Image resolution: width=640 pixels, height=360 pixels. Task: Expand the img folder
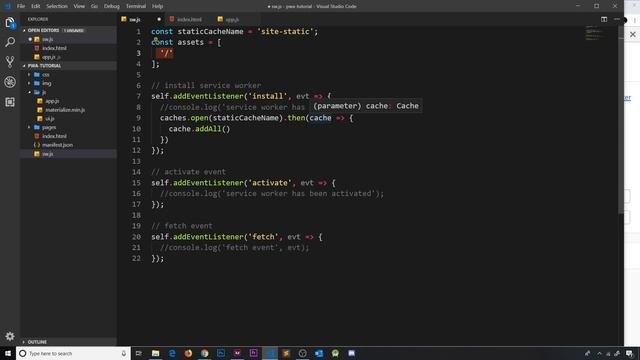point(69,83)
